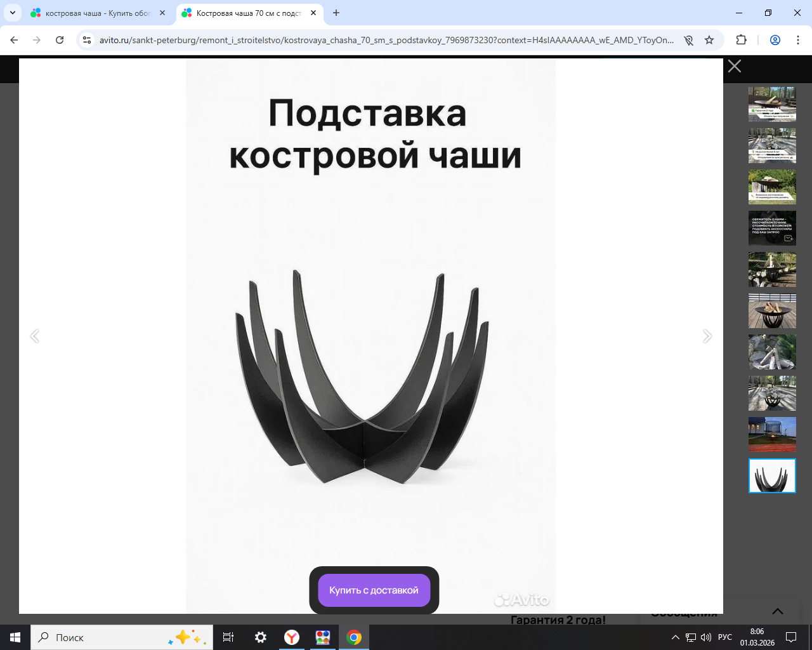
Task: Click the address bar URL field
Action: [x=386, y=40]
